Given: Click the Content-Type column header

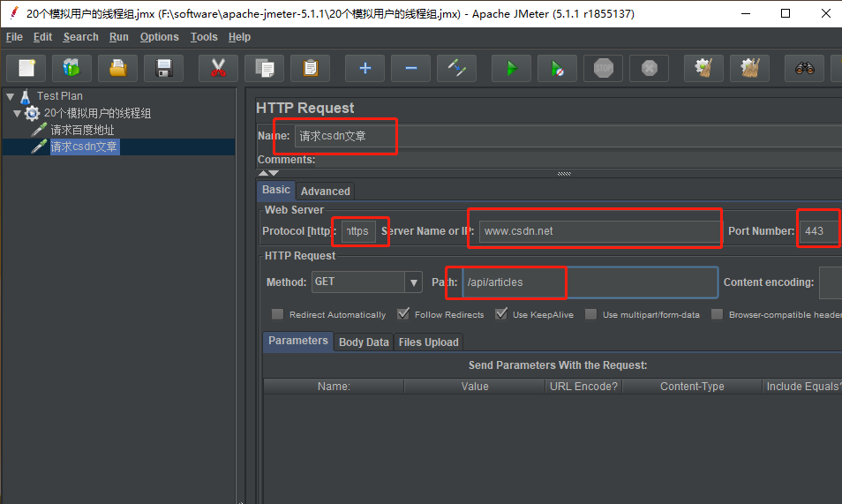Looking at the screenshot, I should pos(692,387).
